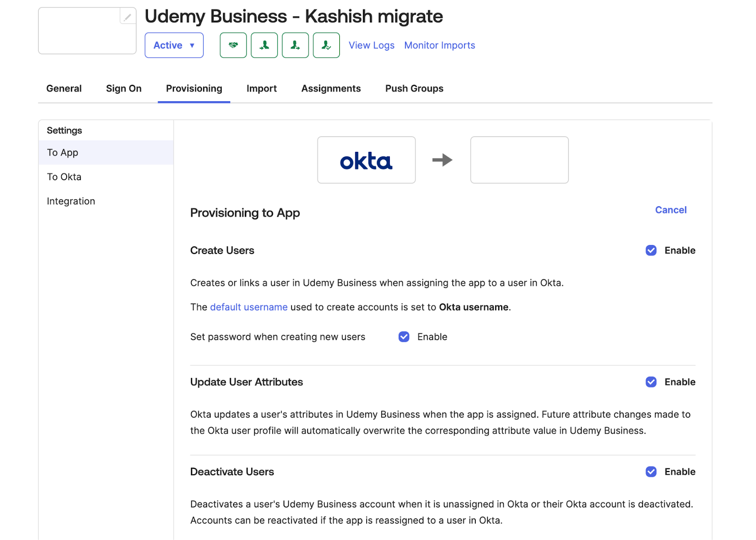
Task: Open View Logs
Action: (x=371, y=45)
